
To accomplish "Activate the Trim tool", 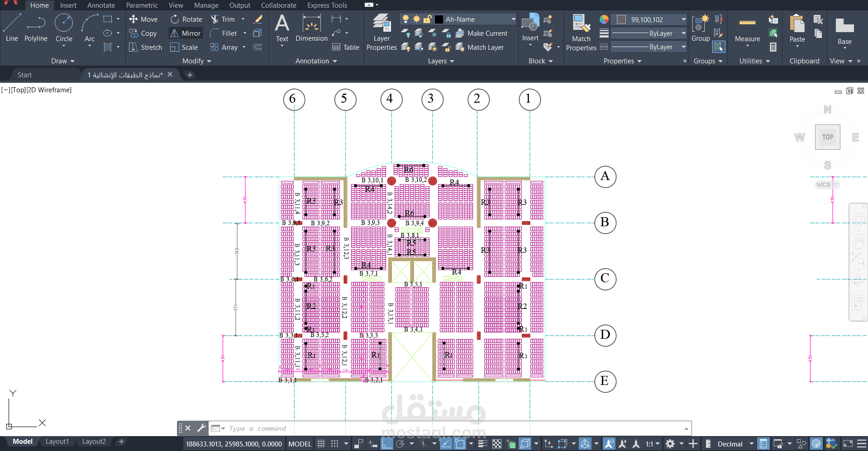I will [225, 19].
